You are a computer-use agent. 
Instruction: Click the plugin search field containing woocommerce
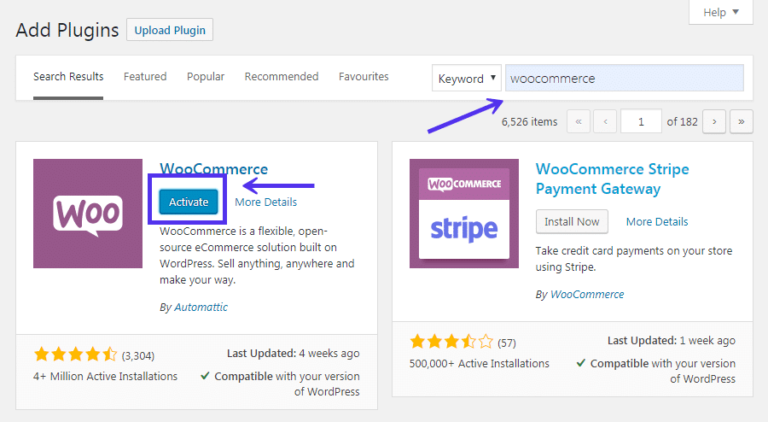click(624, 78)
